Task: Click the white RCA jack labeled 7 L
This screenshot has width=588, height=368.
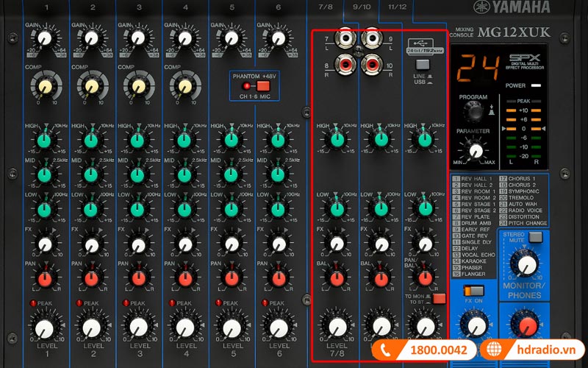Action: pyautogui.click(x=345, y=38)
